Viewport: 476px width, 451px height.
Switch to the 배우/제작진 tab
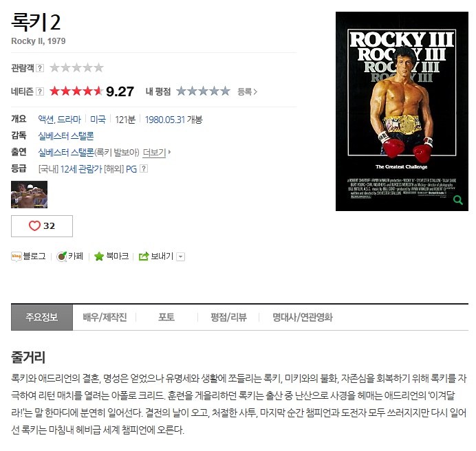[x=105, y=318]
